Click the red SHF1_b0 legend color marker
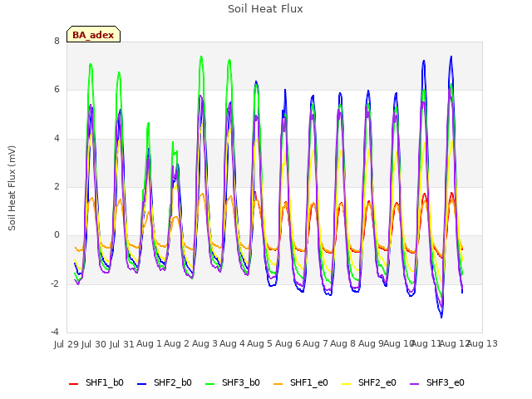Screen dimensions: 532x399 pos(74,384)
